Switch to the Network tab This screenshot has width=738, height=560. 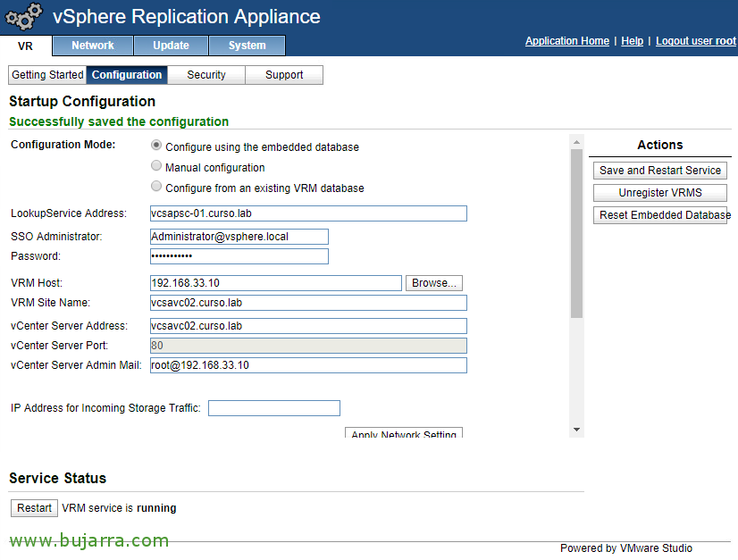tap(93, 46)
